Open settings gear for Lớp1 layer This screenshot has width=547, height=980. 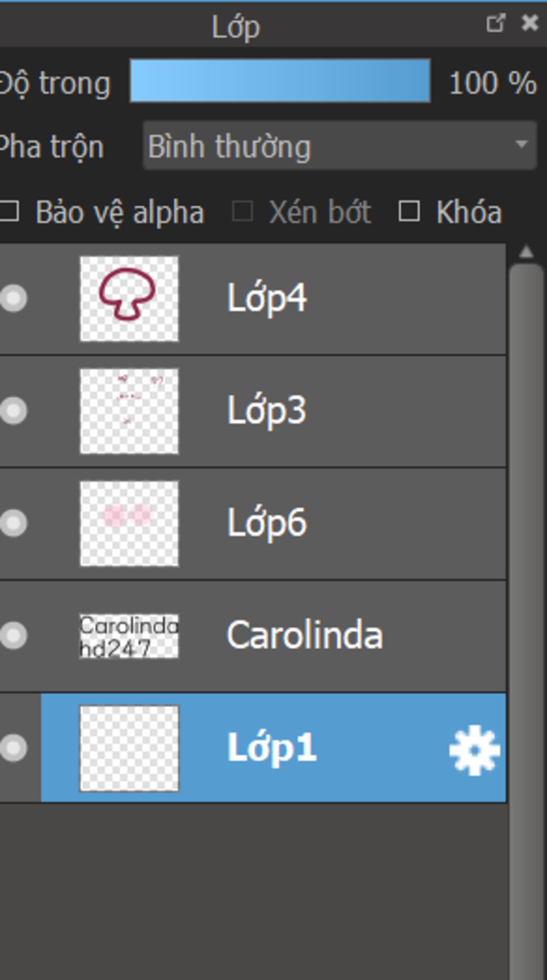pos(474,750)
